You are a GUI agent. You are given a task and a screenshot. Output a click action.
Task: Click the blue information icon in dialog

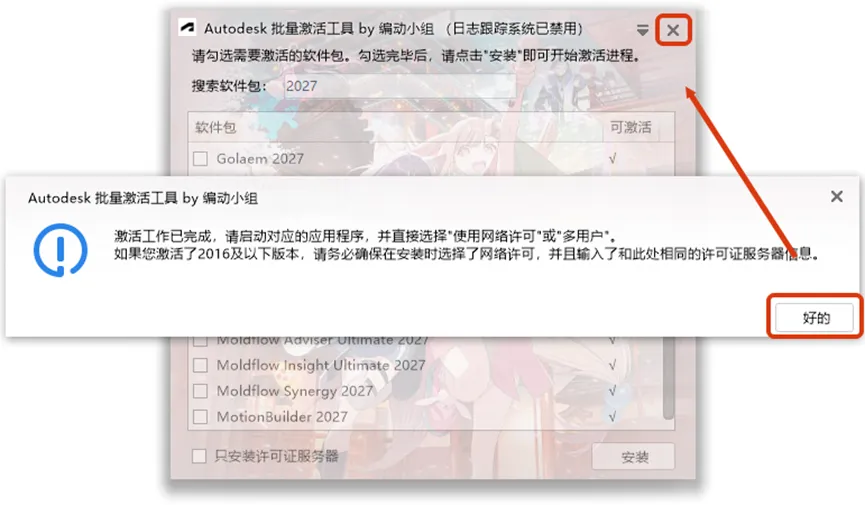60,249
